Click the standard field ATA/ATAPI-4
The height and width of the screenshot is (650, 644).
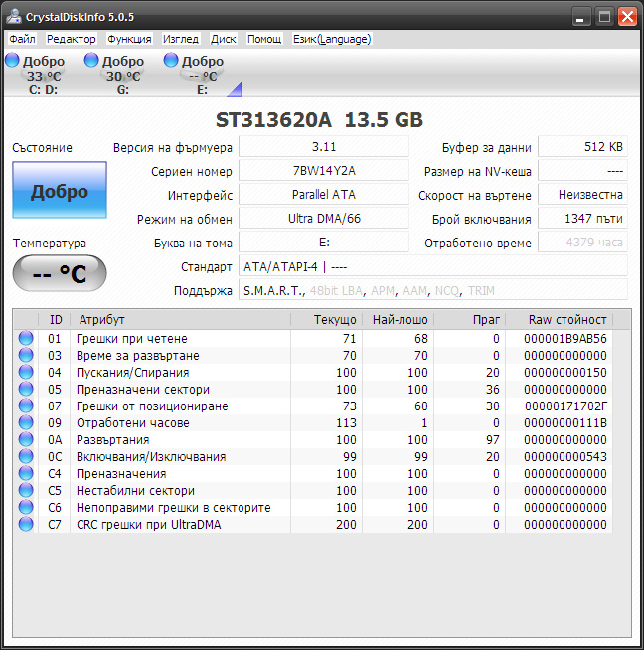point(433,266)
